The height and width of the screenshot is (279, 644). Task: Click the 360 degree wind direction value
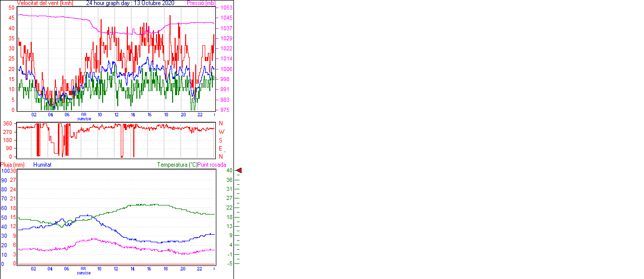click(x=8, y=123)
